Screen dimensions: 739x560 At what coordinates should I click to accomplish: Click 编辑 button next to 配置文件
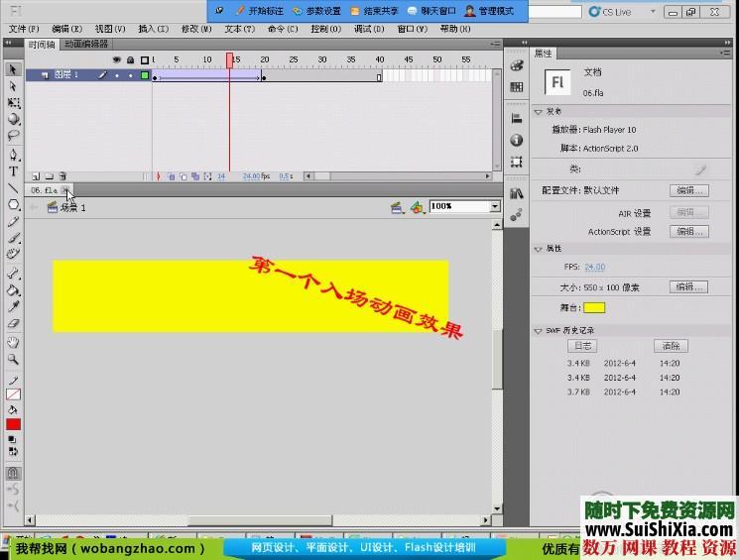click(685, 190)
